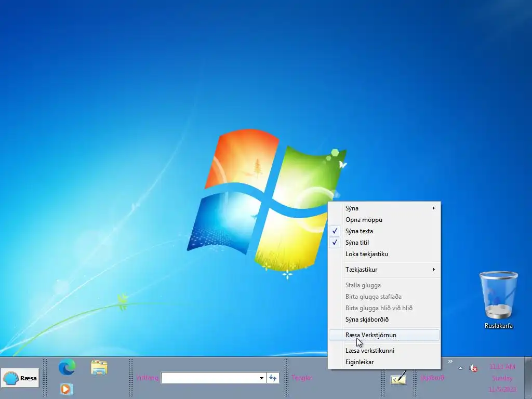Click the Vistfang address input field
The height and width of the screenshot is (399, 532).
(209, 378)
